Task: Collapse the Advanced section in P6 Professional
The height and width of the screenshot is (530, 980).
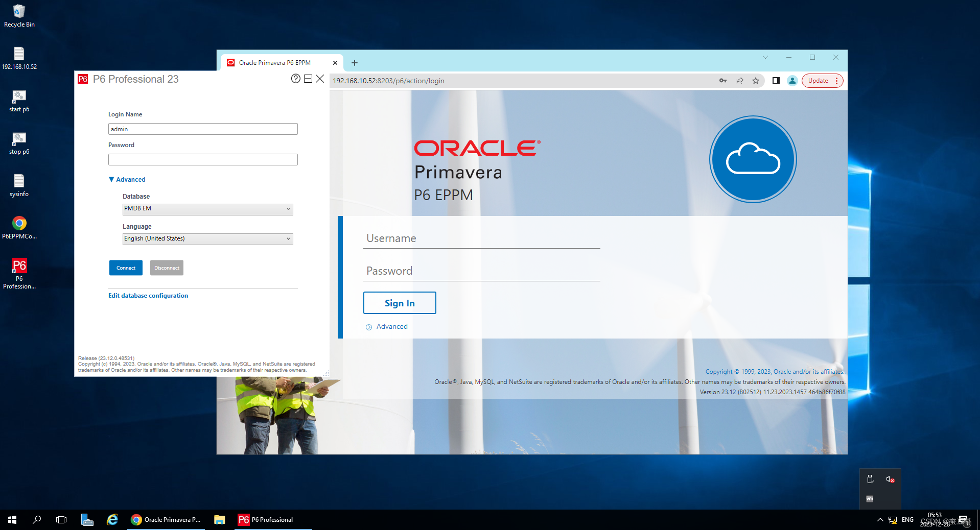Action: coord(127,180)
